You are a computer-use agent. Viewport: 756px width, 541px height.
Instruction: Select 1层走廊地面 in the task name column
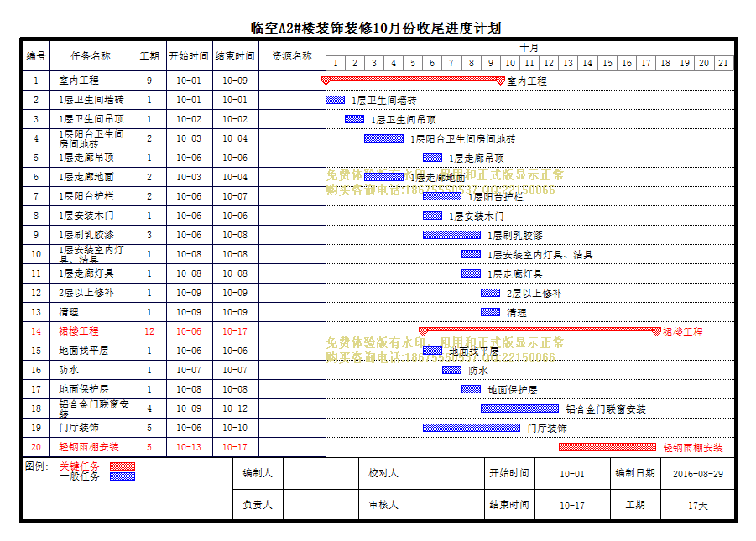pyautogui.click(x=86, y=177)
